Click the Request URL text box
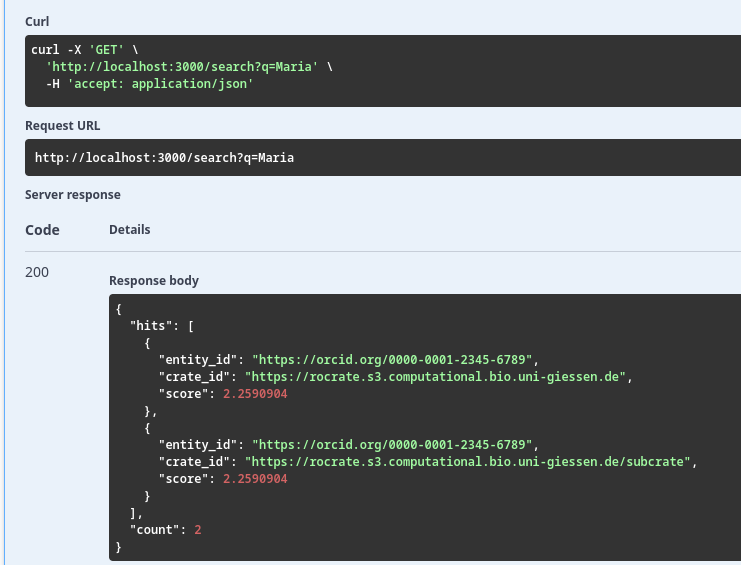 (x=380, y=158)
